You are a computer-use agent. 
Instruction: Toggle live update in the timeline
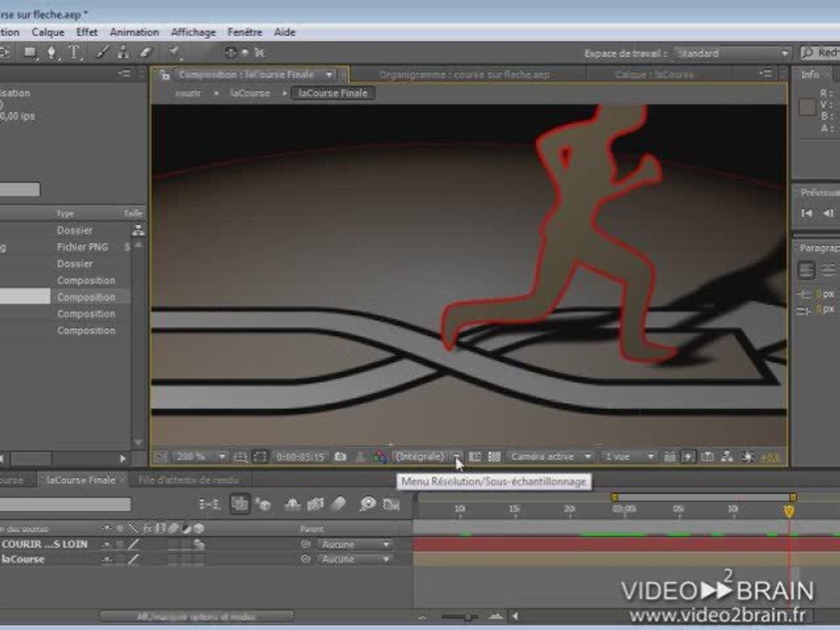point(240,504)
